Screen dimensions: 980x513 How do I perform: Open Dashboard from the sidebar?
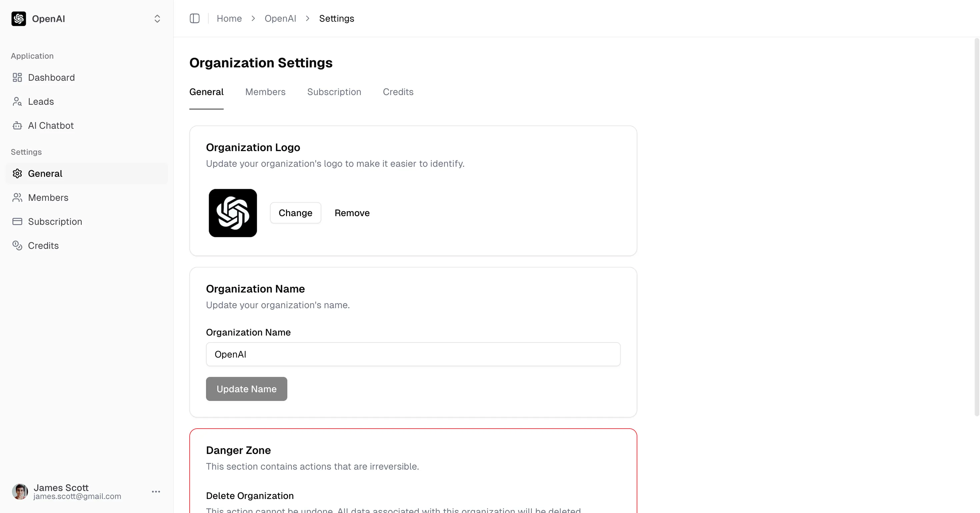[x=87, y=78]
